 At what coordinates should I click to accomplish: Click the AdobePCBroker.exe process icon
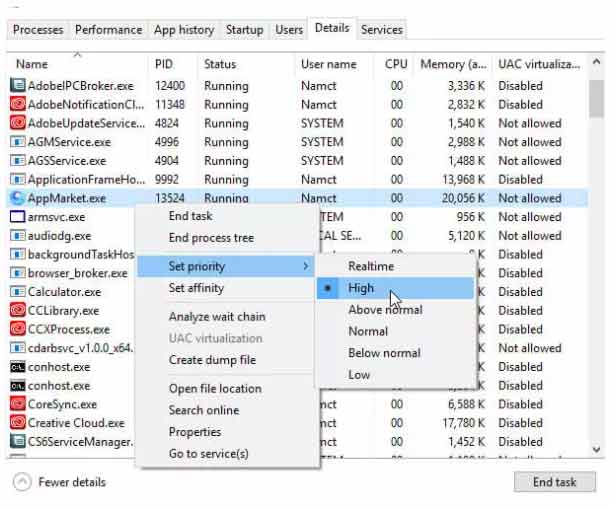[x=17, y=86]
